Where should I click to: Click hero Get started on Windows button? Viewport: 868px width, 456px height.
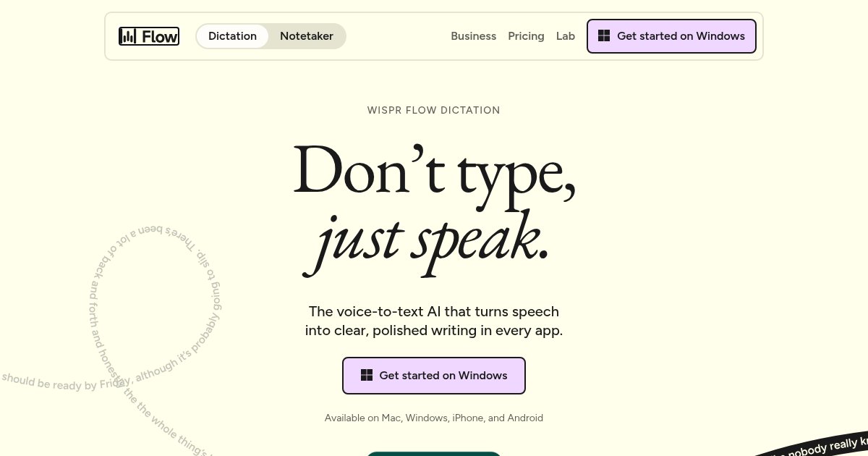[434, 376]
